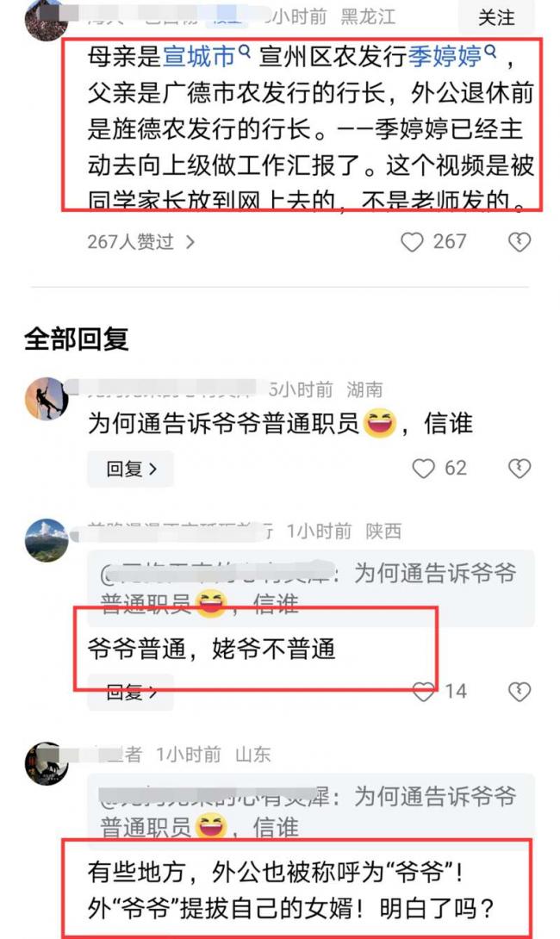Tap broken heart on the Shaanxi reply

point(519,692)
